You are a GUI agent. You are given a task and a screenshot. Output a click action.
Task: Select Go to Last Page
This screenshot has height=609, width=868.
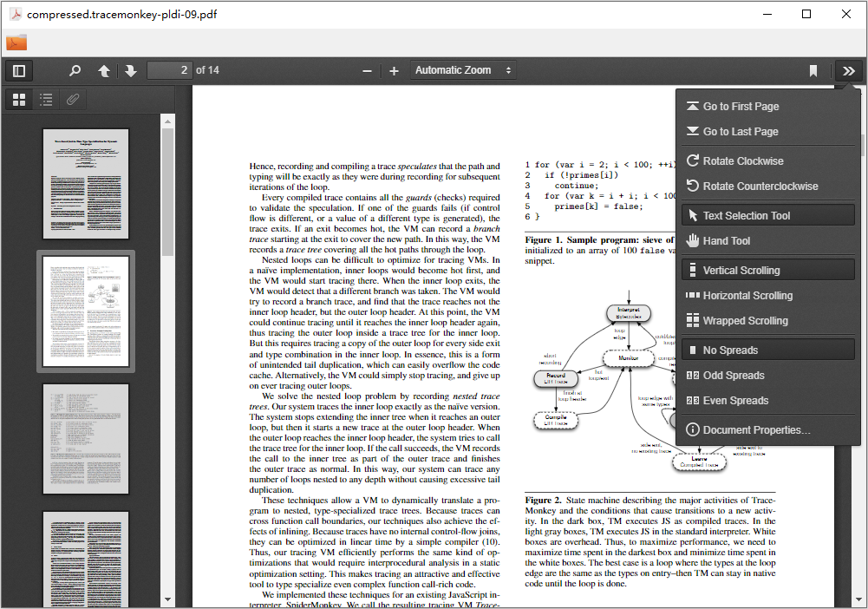click(x=768, y=132)
